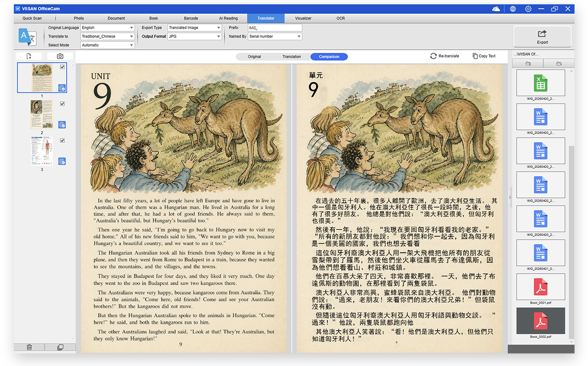Select page 3 thumbnail
Viewport: 588px width, 366px height.
42,151
